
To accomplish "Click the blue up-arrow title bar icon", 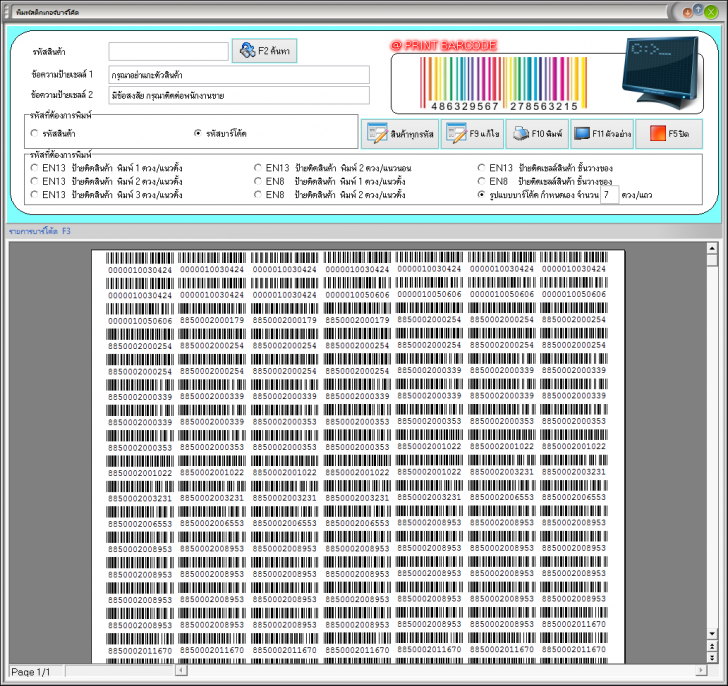I will pyautogui.click(x=698, y=9).
